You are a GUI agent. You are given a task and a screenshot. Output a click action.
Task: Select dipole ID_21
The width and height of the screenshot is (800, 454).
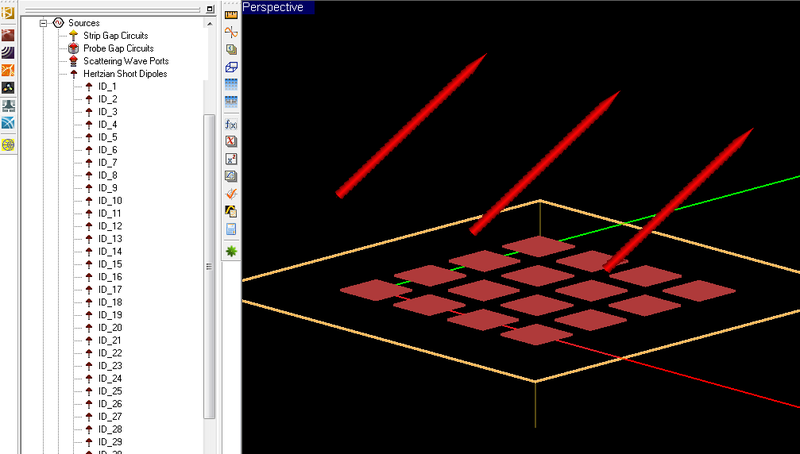tap(110, 340)
